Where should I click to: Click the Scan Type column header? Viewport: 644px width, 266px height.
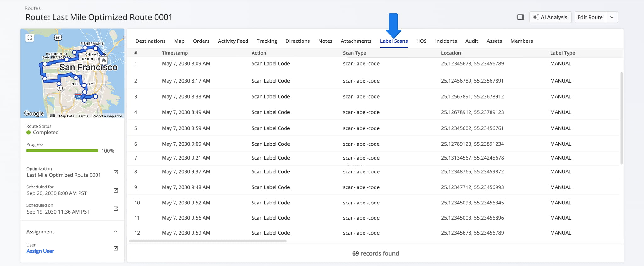click(354, 53)
